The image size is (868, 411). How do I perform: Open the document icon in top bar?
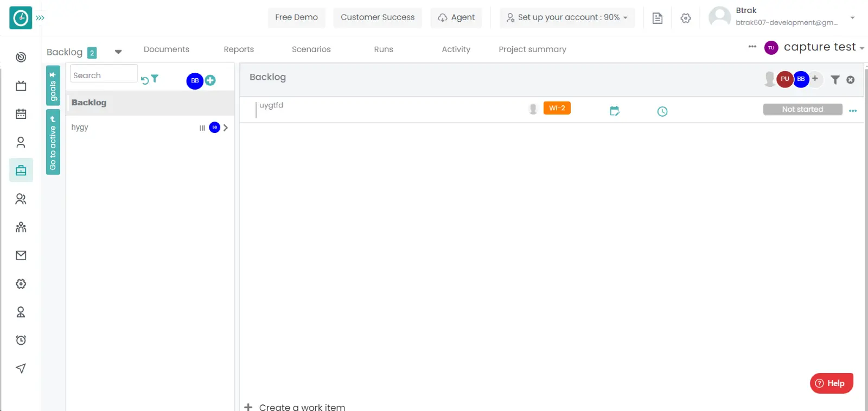point(657,18)
